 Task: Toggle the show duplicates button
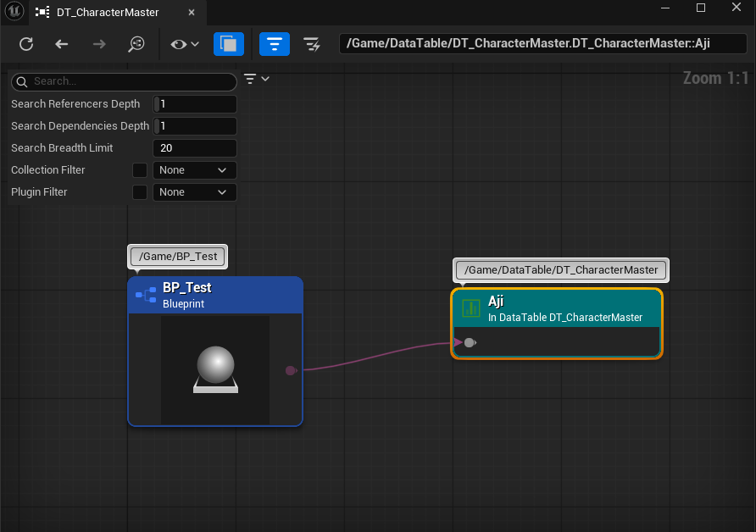228,44
